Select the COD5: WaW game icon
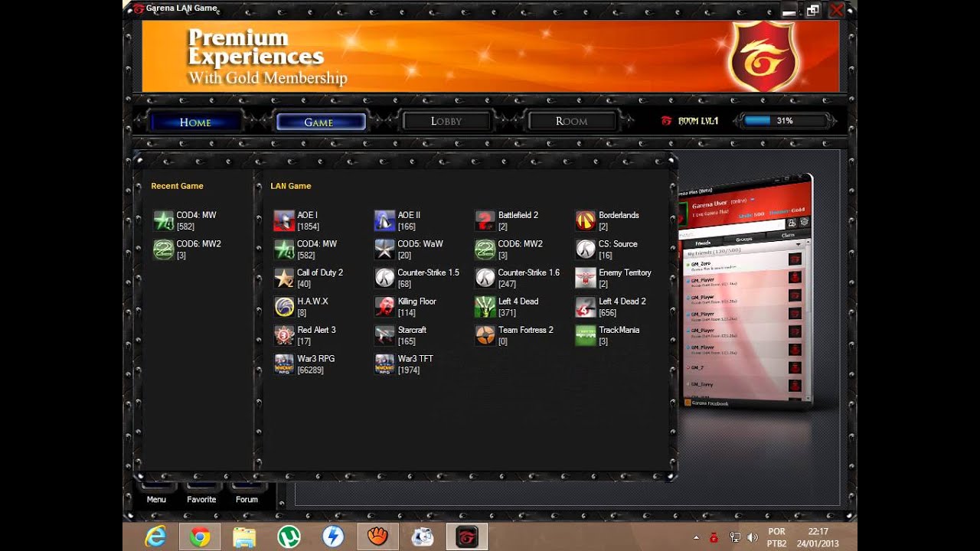 (384, 249)
